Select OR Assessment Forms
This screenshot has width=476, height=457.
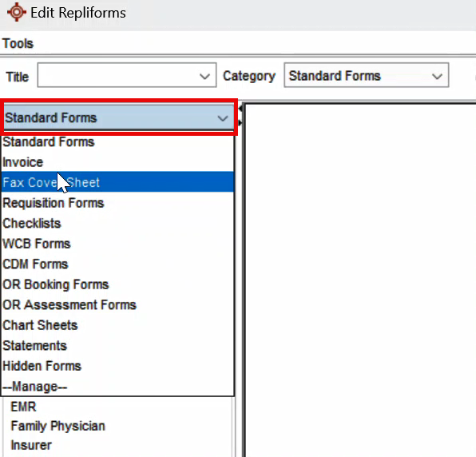117,304
